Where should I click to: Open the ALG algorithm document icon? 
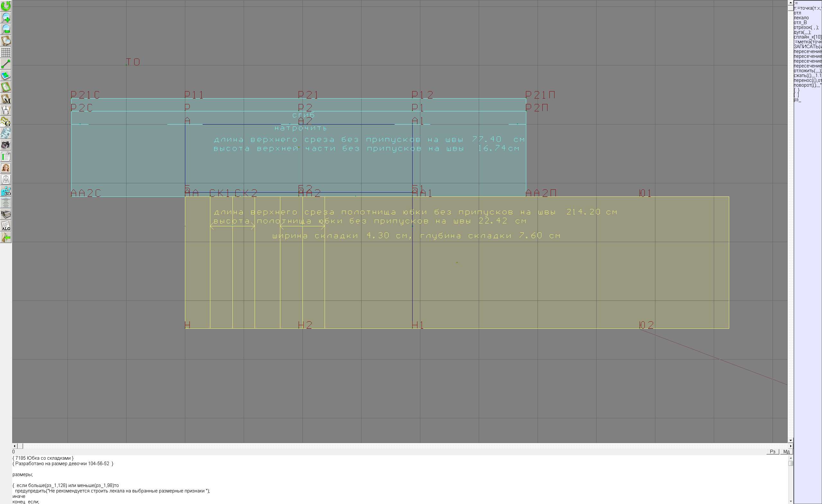click(6, 226)
